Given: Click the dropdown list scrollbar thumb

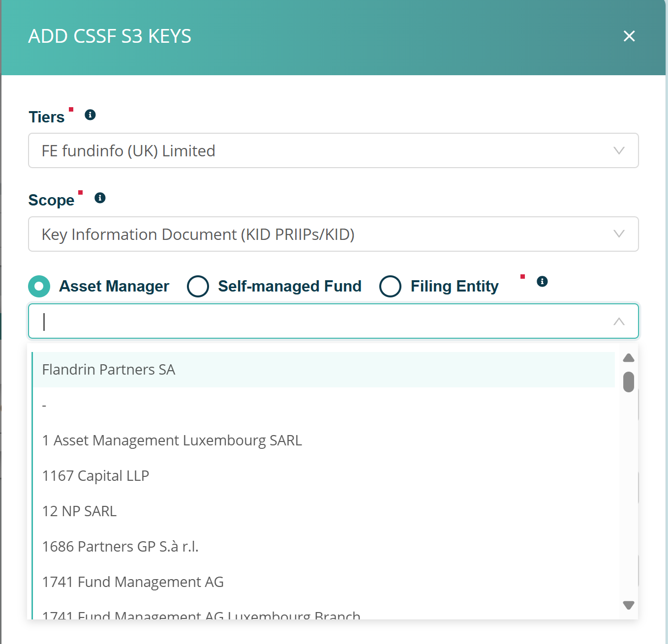Looking at the screenshot, I should coord(629,382).
